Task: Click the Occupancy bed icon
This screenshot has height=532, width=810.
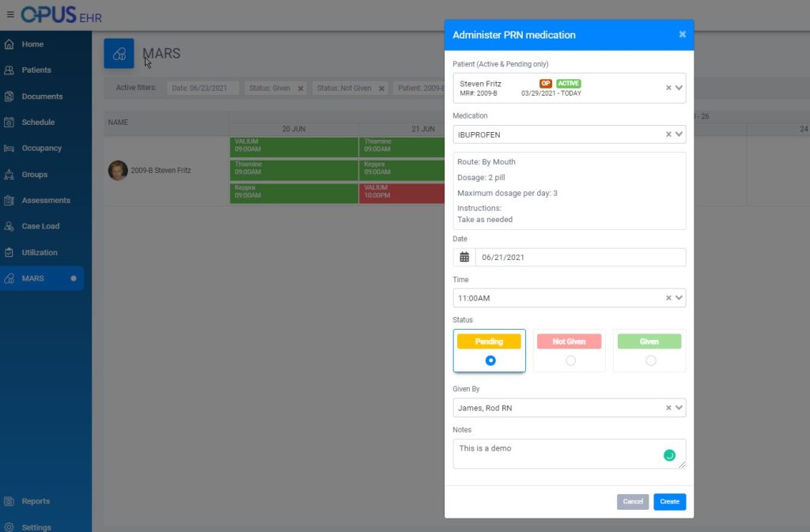Action: [x=9, y=149]
